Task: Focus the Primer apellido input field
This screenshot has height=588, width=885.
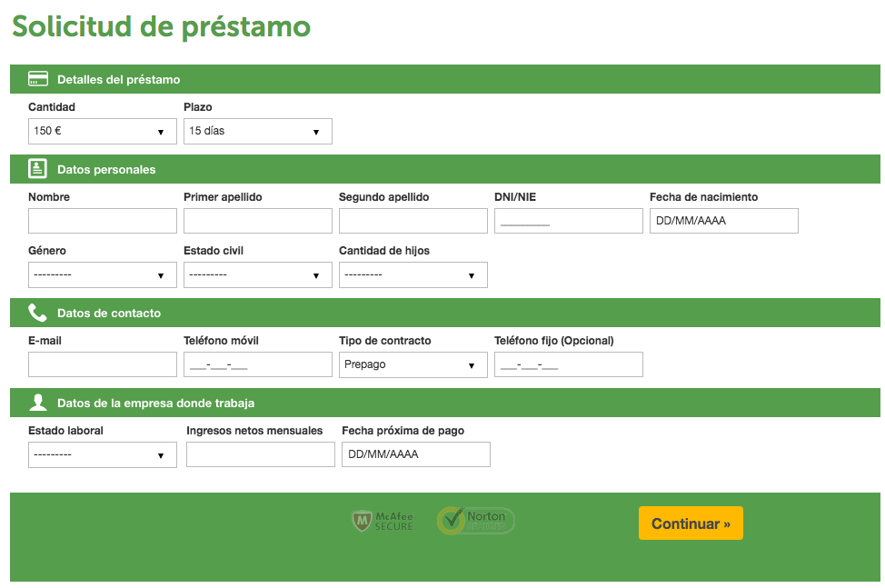Action: pos(257,221)
